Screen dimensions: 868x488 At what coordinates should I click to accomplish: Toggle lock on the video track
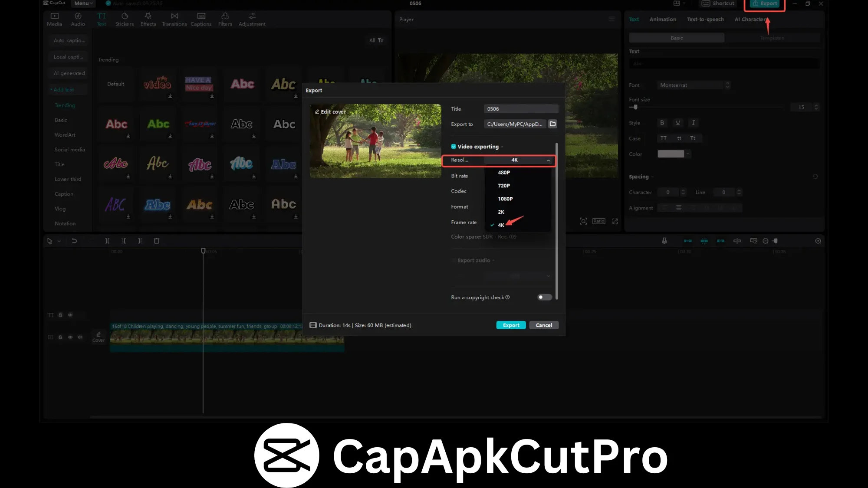tap(60, 337)
